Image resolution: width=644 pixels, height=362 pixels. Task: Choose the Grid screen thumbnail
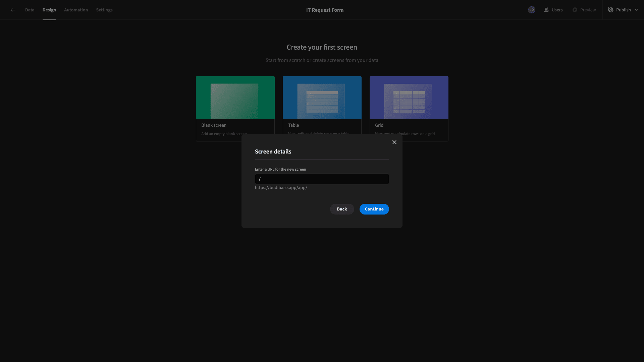[x=409, y=98]
